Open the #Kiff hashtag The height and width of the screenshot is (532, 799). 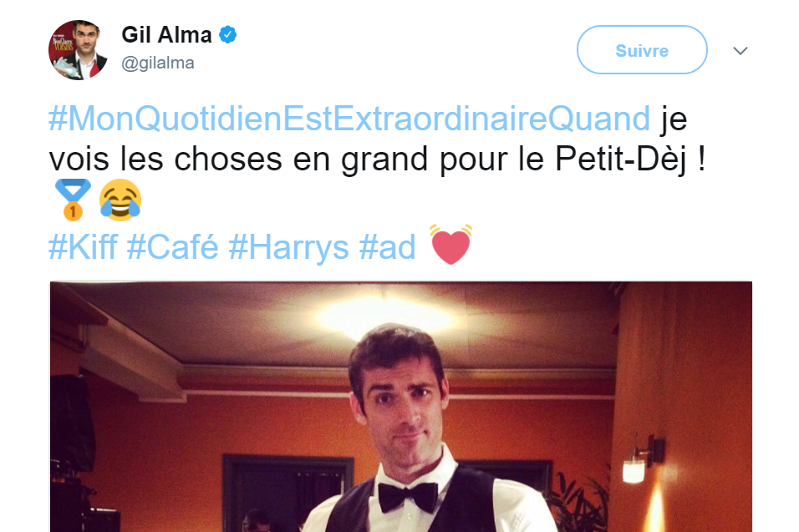tap(83, 247)
